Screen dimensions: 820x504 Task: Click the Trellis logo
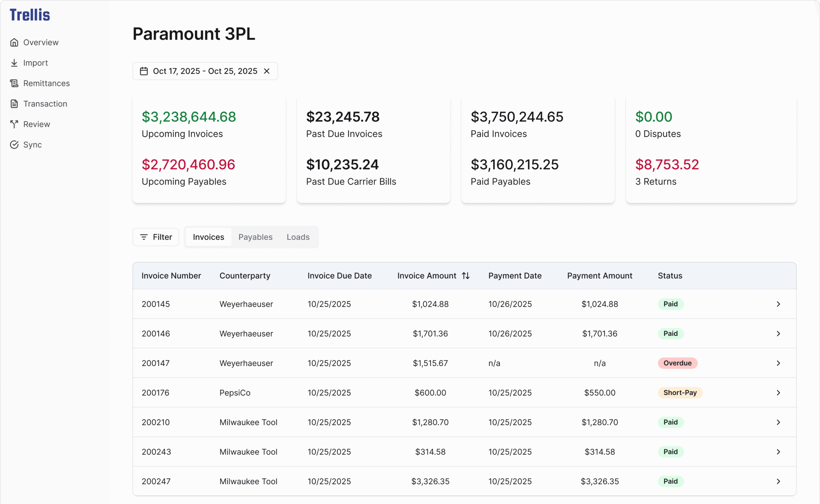pos(30,15)
